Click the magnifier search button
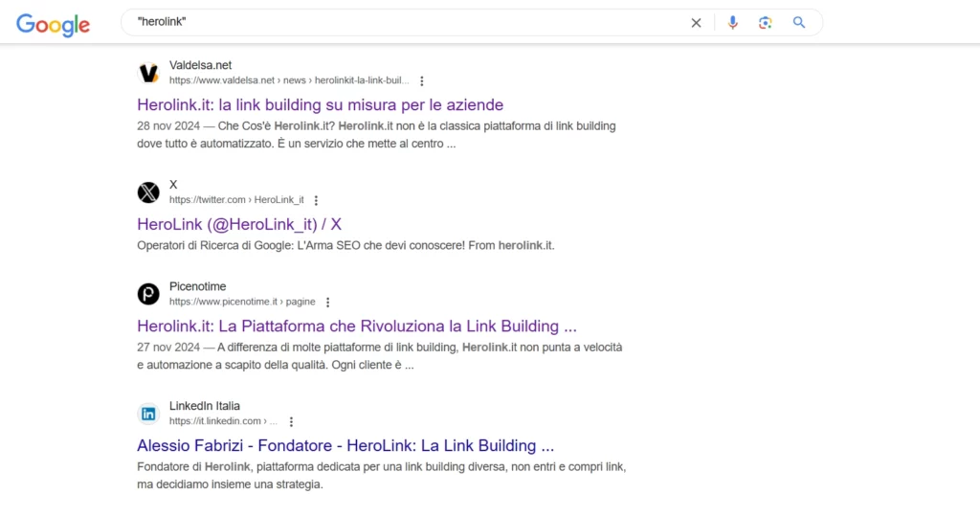The width and height of the screenshot is (980, 517). click(x=799, y=23)
